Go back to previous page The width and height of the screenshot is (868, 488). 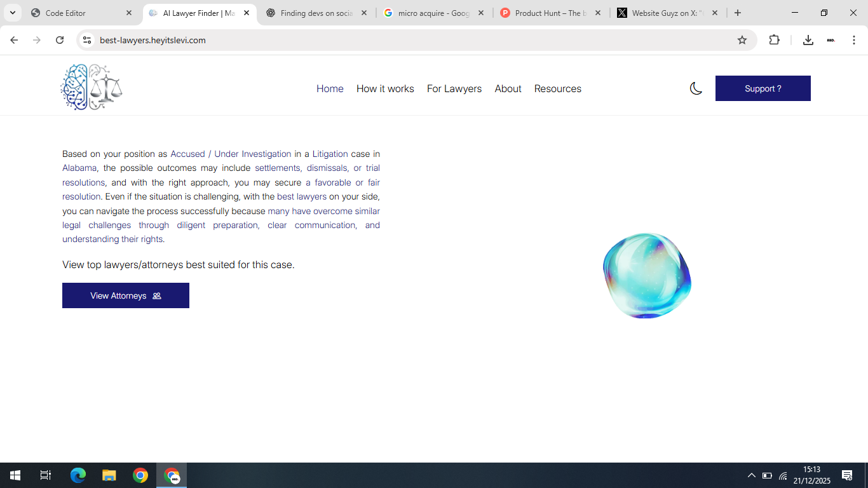(14, 40)
